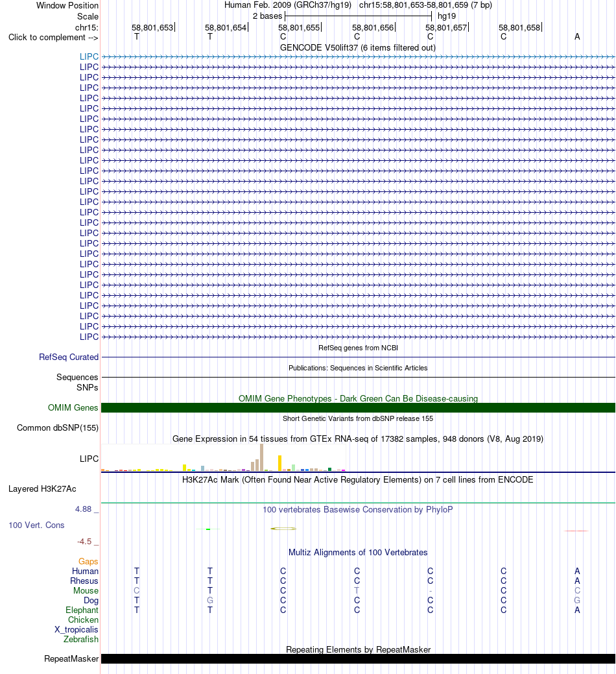This screenshot has height=674, width=616.
Task: Click the dark green OMIM Genes bar
Action: coord(358,408)
